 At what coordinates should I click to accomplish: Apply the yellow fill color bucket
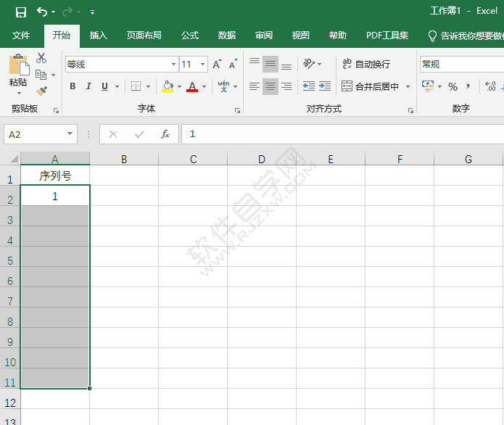point(168,86)
